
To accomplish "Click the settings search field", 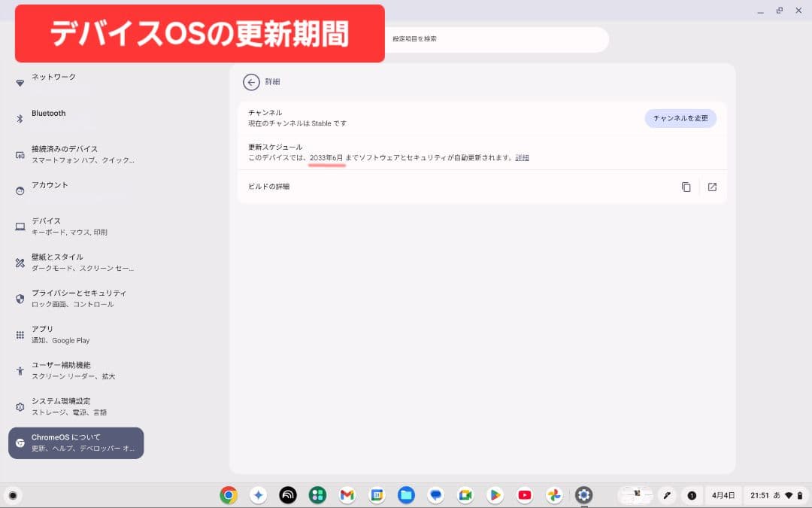I will [496, 39].
